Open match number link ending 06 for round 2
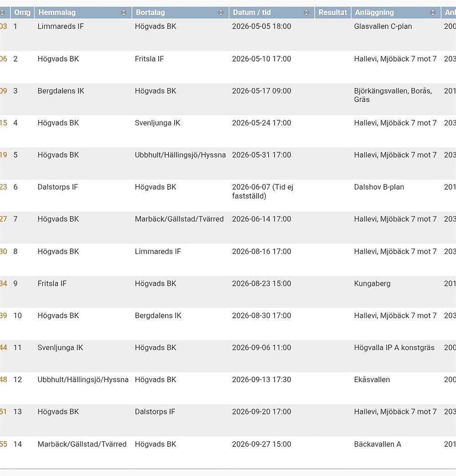 pyautogui.click(x=4, y=59)
